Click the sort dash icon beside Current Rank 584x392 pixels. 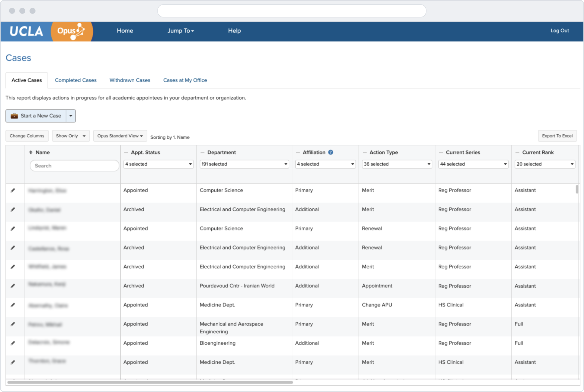(x=517, y=152)
